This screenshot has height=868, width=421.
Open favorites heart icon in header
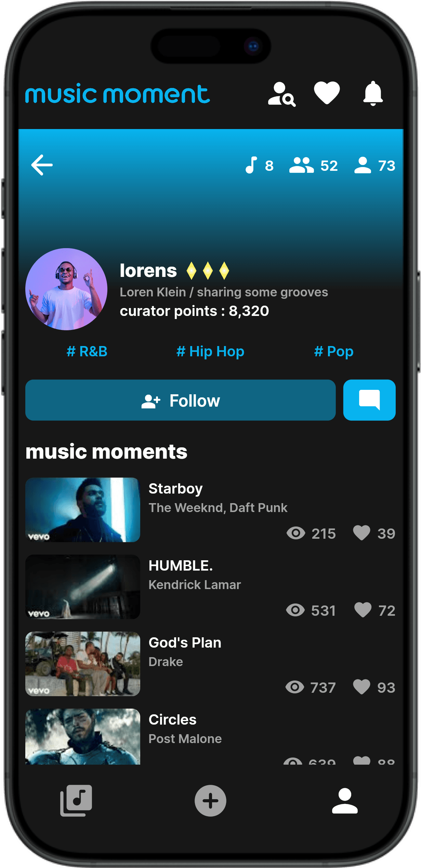click(x=327, y=93)
